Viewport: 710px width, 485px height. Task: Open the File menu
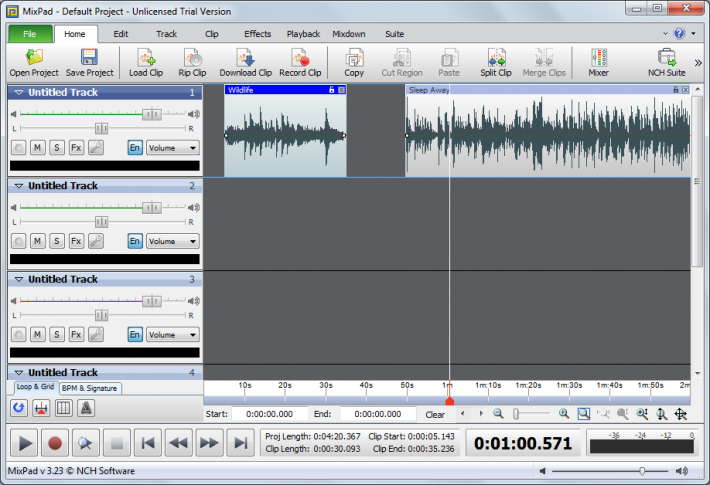coord(30,34)
